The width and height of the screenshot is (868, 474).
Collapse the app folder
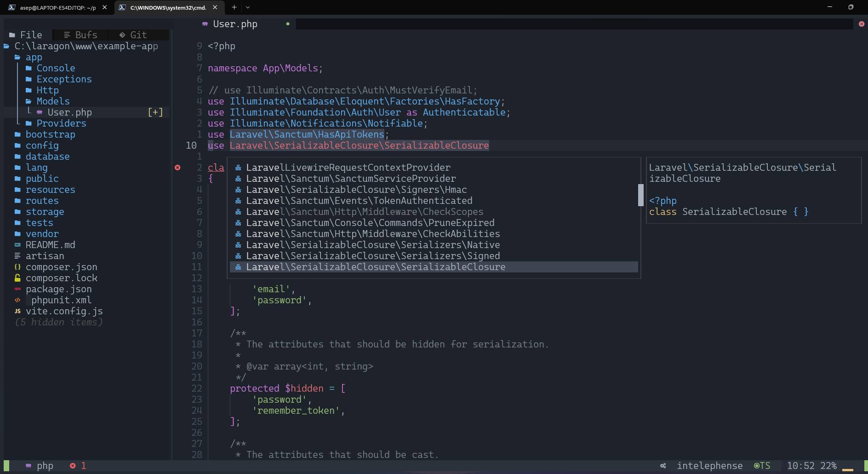pyautogui.click(x=29, y=57)
